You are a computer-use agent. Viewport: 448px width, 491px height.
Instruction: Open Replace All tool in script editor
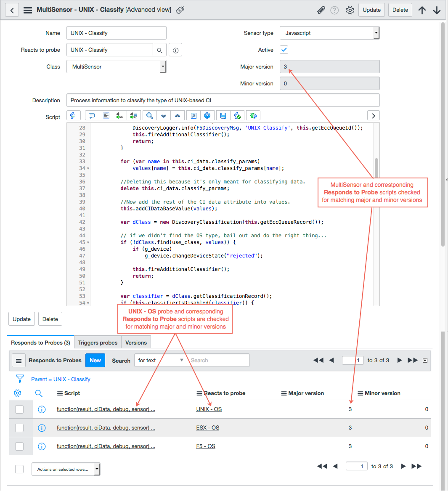coord(134,116)
